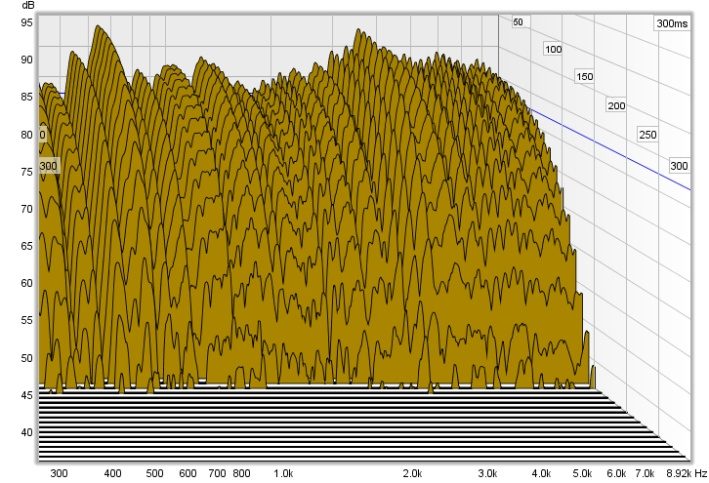Click the 8.92k Hz frequency axis label
709x483 pixels.
tap(686, 474)
